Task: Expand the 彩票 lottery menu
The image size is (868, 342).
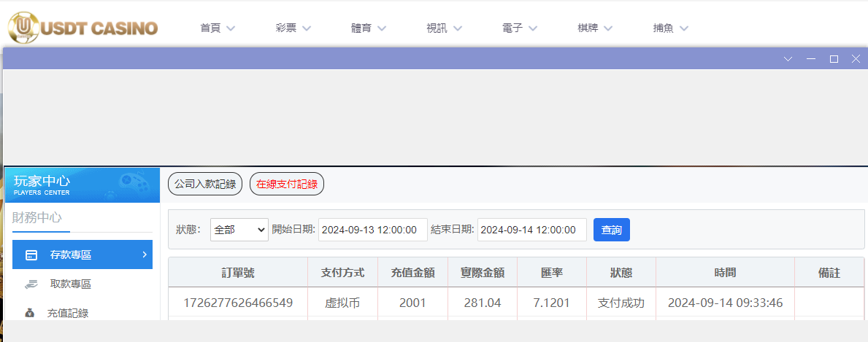Action: click(x=293, y=28)
